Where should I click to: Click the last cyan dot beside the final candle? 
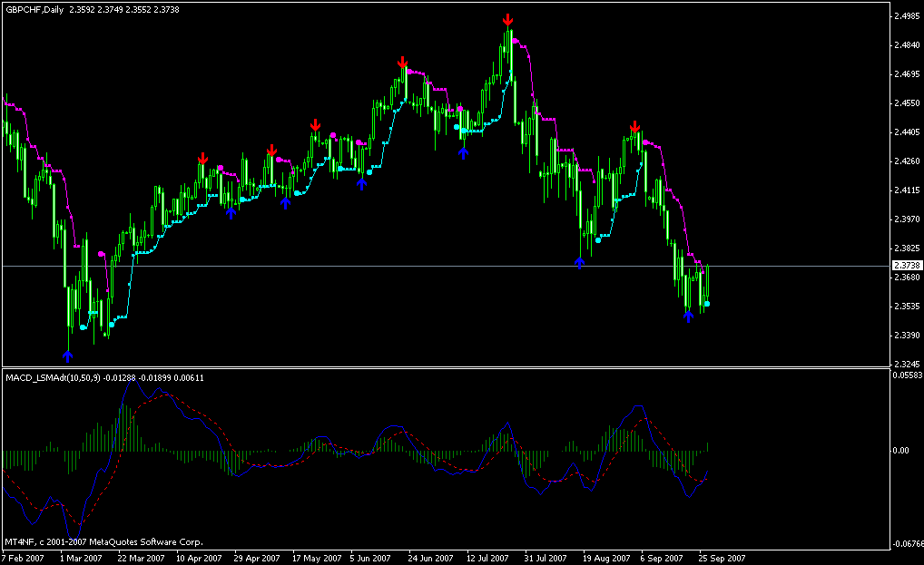(x=707, y=304)
